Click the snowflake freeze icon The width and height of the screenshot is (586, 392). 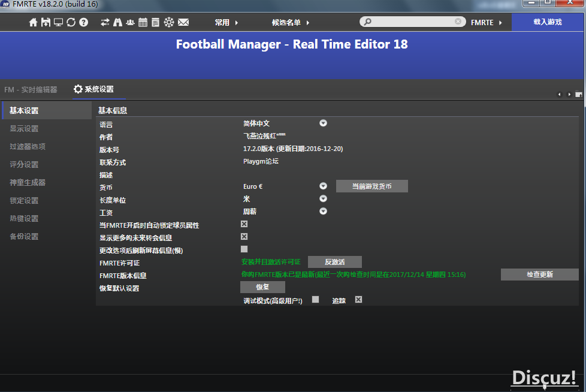(169, 22)
